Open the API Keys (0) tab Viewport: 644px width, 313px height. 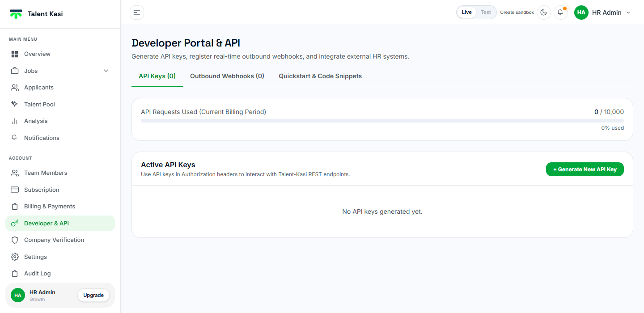(x=157, y=76)
